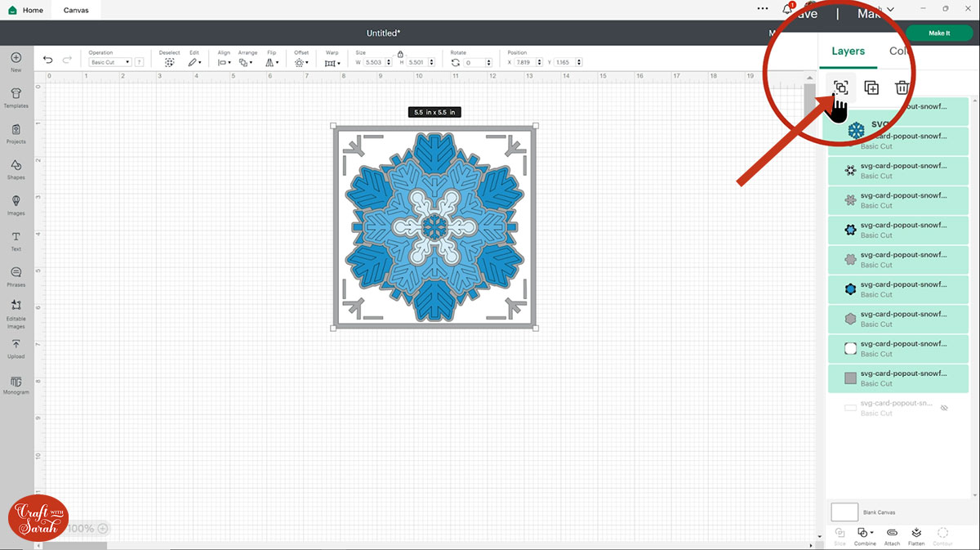Open the Shapes tool

pos(16,170)
